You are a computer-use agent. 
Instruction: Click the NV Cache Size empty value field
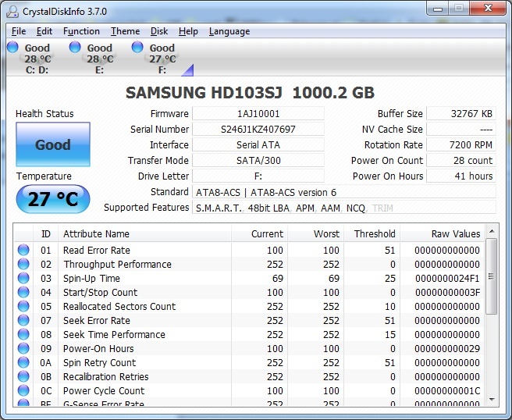pyautogui.click(x=461, y=130)
